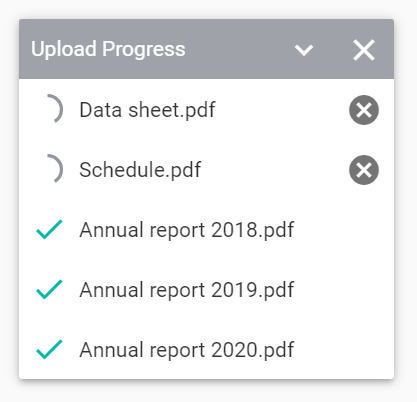Click the Upload Progress title text

point(108,49)
